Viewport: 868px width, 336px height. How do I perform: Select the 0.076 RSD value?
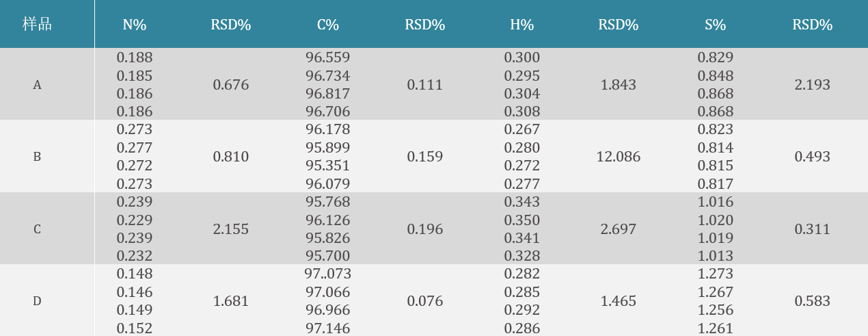(x=424, y=301)
